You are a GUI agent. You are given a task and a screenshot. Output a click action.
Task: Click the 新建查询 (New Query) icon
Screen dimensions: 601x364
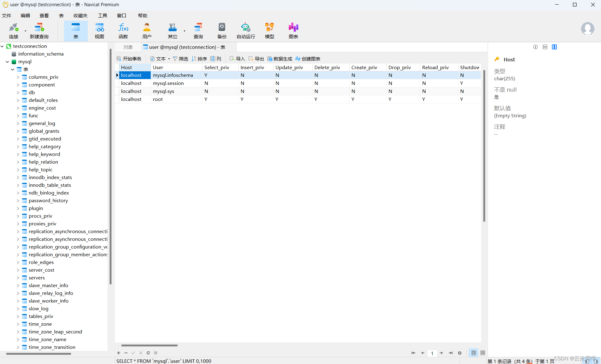pyautogui.click(x=39, y=31)
